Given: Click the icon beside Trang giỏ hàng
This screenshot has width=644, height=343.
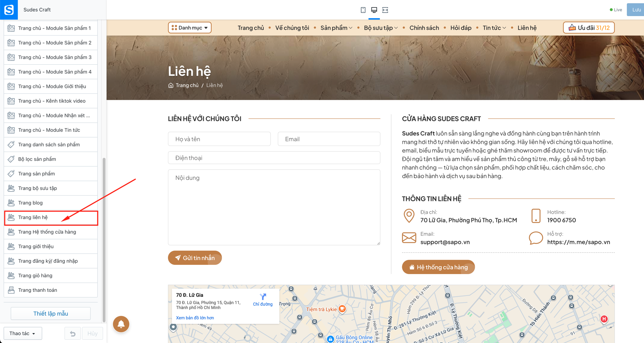Looking at the screenshot, I should point(11,276).
